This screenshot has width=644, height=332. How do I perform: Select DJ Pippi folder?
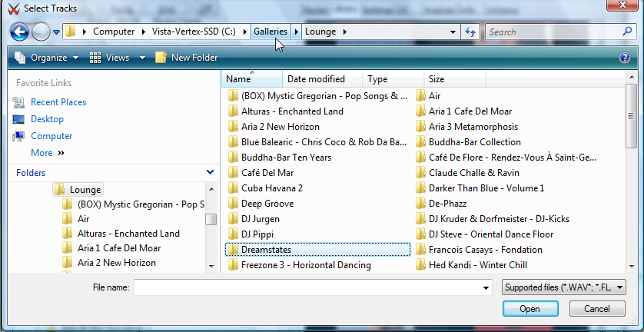pos(251,234)
